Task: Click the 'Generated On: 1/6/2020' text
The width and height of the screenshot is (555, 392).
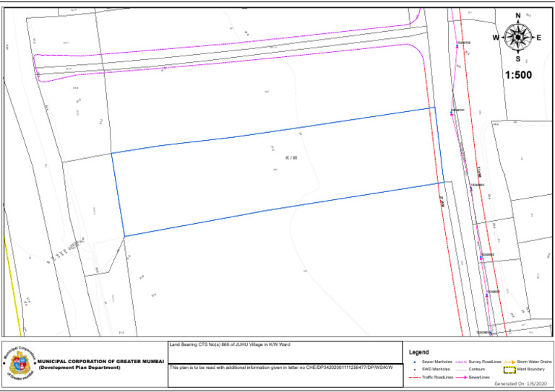Action: [520, 384]
